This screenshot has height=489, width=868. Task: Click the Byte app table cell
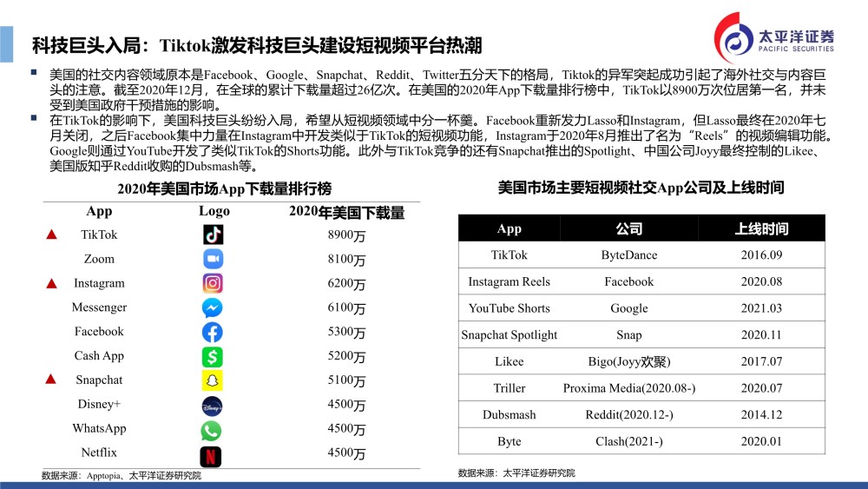point(510,441)
